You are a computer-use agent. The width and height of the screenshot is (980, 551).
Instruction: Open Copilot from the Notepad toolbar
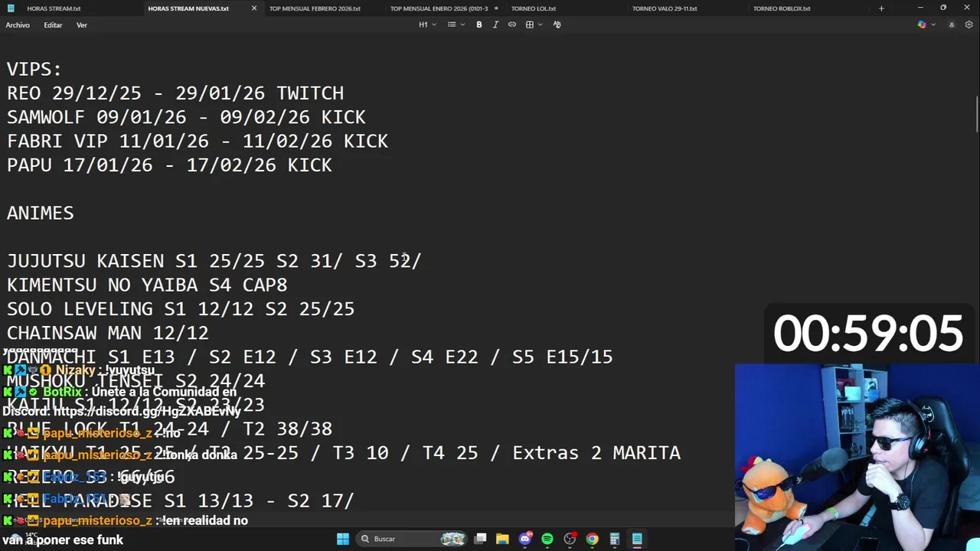coord(922,24)
